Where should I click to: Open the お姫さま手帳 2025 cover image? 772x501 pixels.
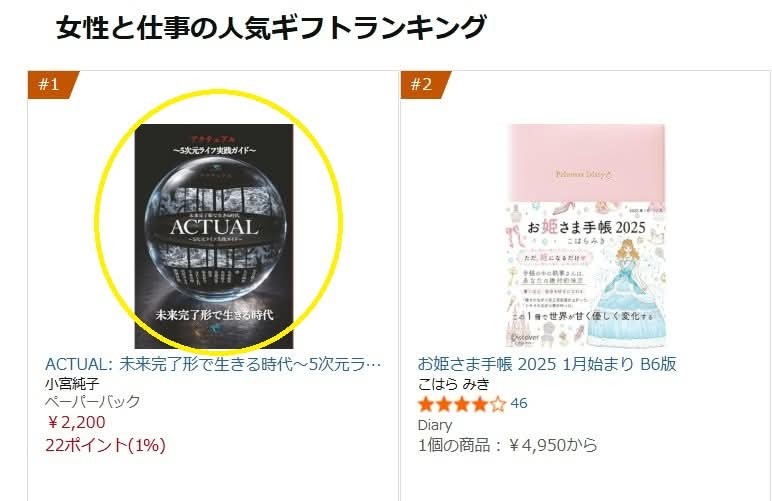coord(586,236)
